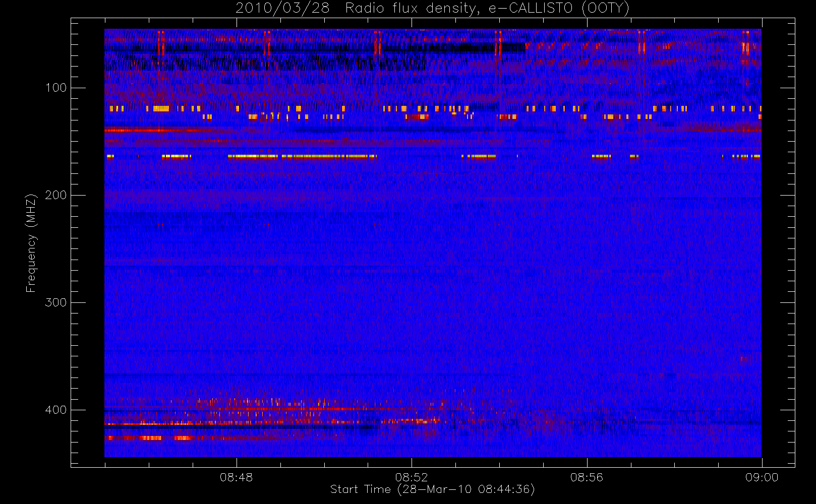Click the 08:52 time tick label

[412, 477]
